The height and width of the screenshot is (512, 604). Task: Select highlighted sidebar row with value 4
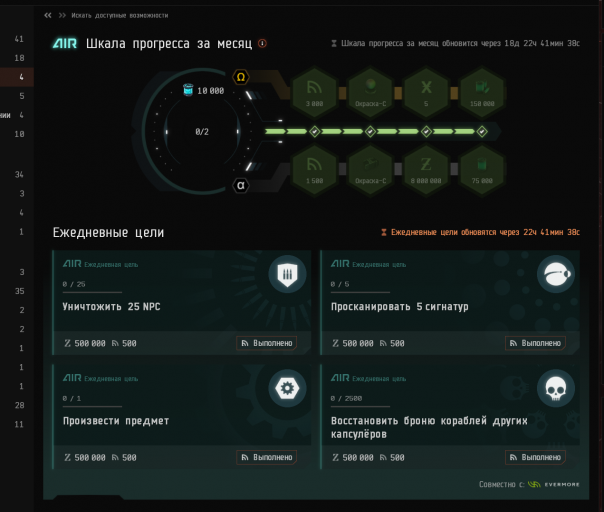coord(17,77)
